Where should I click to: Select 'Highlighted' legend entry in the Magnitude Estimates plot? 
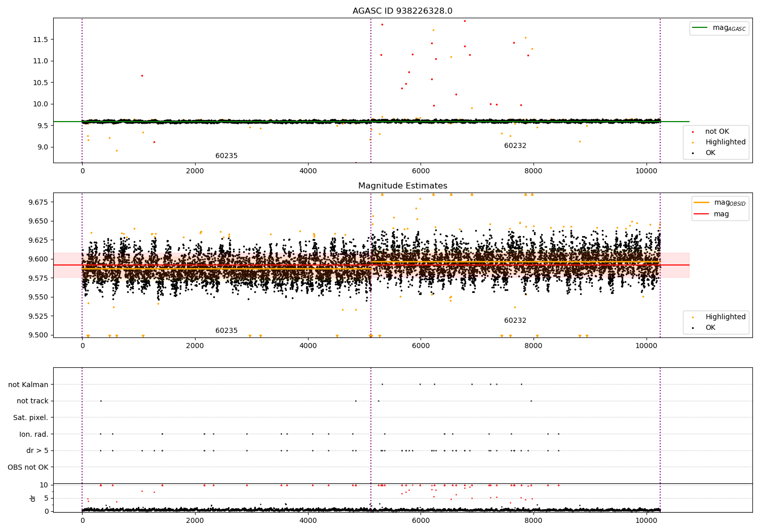coord(726,317)
